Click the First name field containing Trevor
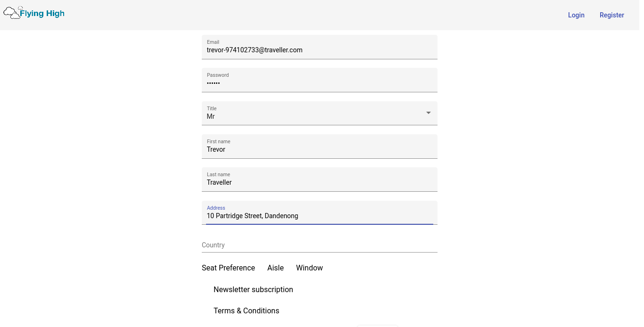The image size is (644, 327). pos(319,149)
